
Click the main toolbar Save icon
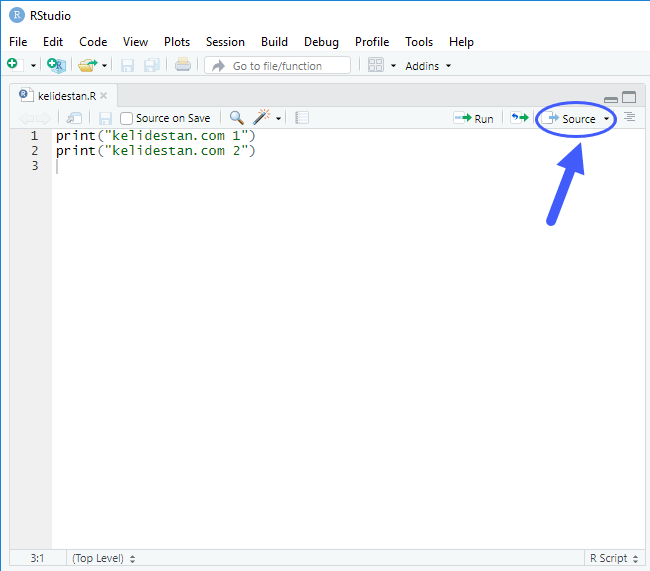click(x=127, y=66)
